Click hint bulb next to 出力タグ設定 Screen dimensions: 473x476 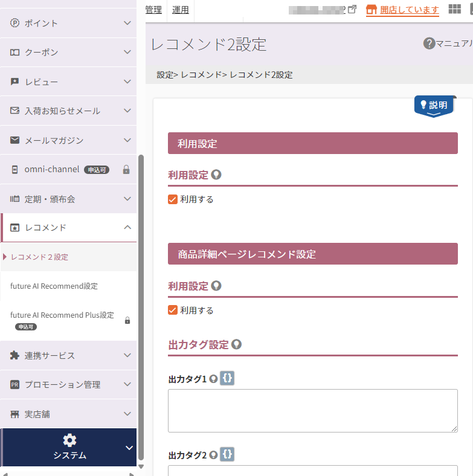pos(237,344)
